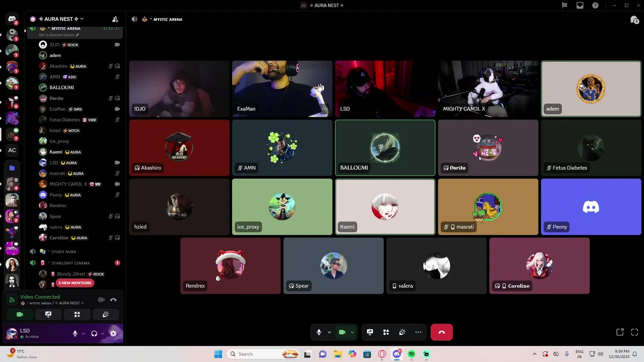Image resolution: width=644 pixels, height=362 pixels.
Task: Turn off camera in bottom call controls
Action: 342,332
